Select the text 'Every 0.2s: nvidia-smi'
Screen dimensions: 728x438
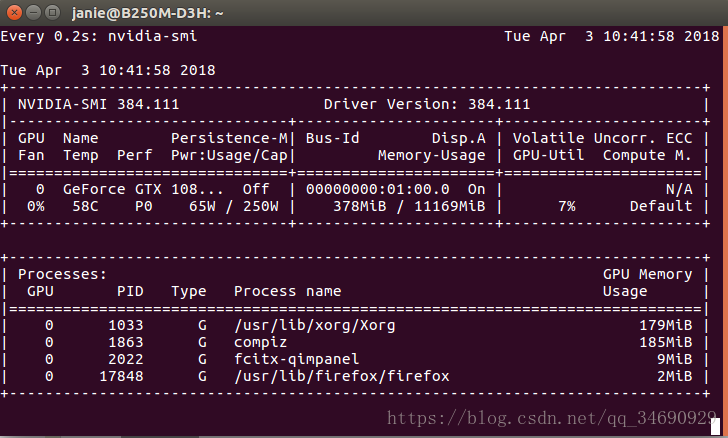[98, 36]
